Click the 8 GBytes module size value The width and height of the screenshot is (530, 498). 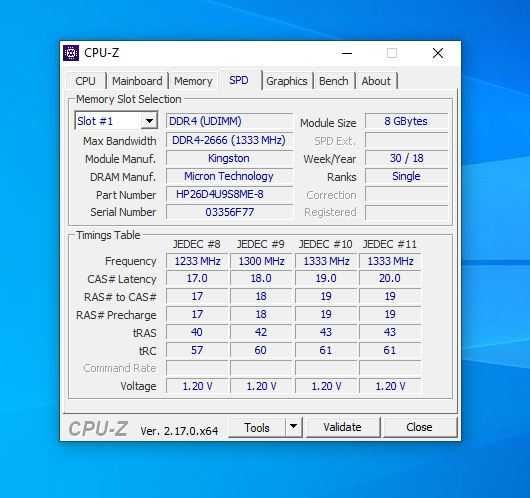click(x=407, y=121)
